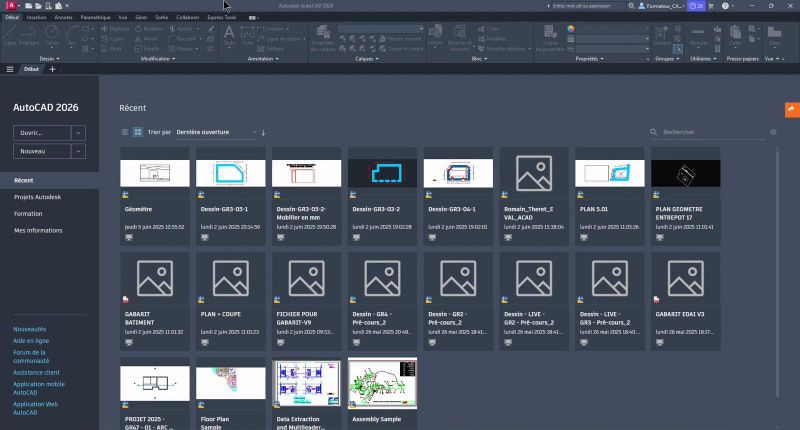Open the shopping cart icon in title bar

[711, 6]
